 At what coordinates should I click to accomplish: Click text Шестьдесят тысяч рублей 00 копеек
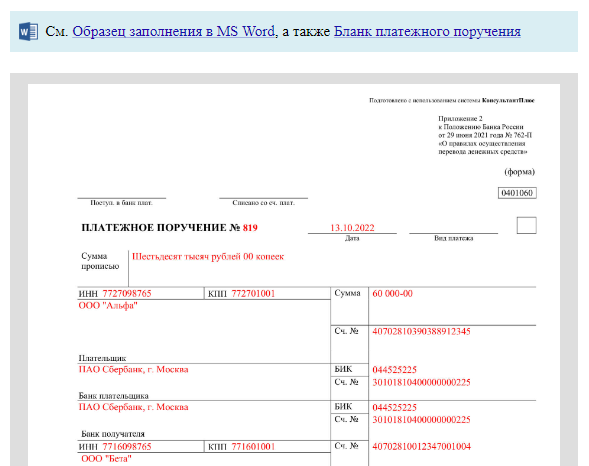(x=208, y=256)
